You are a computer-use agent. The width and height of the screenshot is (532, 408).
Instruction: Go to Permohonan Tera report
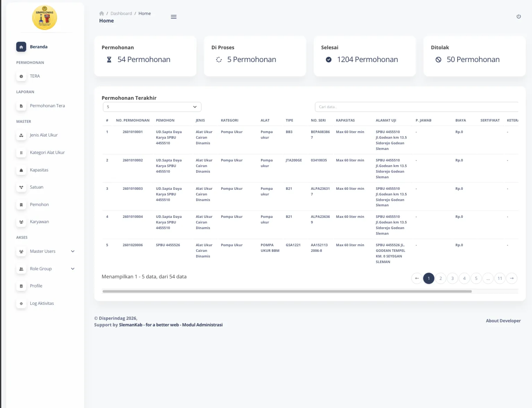pos(47,106)
